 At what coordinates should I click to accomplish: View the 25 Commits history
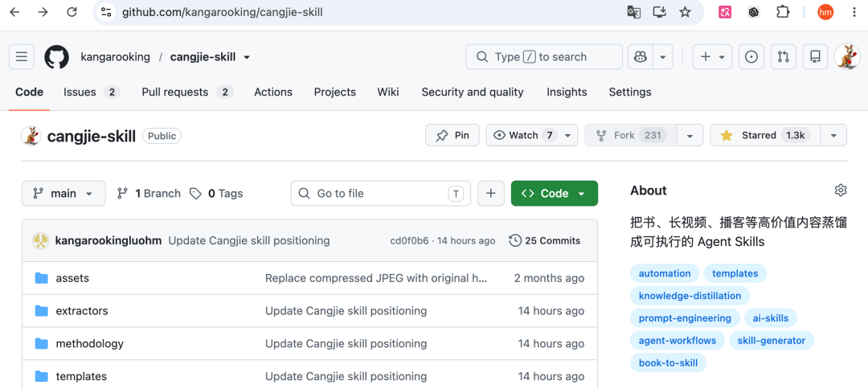tap(545, 240)
